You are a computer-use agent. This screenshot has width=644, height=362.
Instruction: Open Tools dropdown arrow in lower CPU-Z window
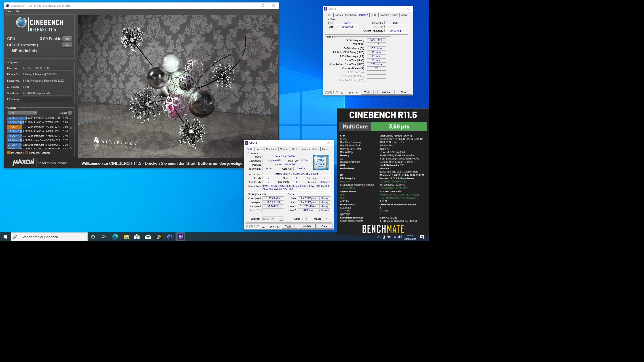(x=296, y=226)
